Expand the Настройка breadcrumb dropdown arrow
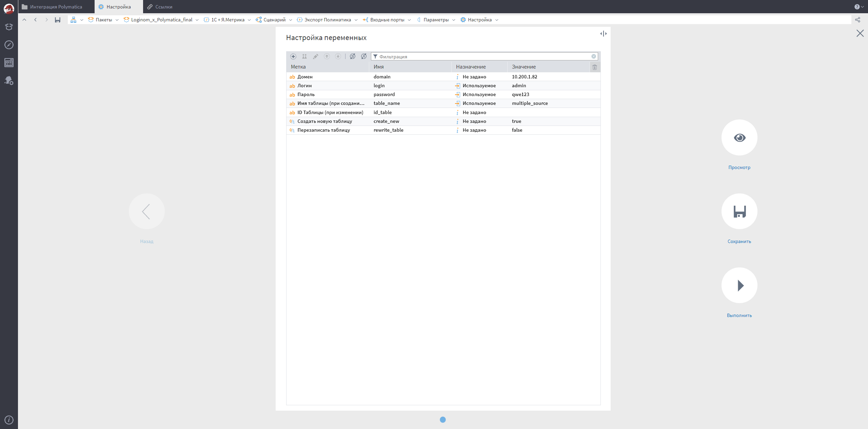 tap(497, 20)
